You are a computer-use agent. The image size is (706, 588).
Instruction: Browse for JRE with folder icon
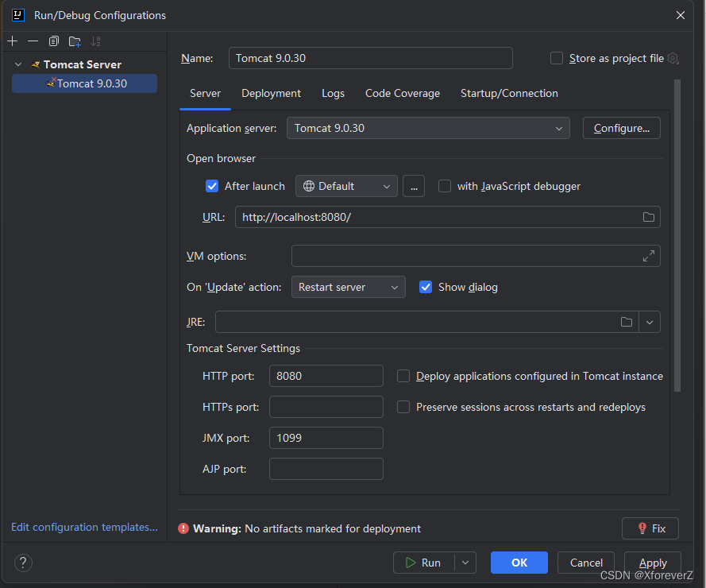pos(627,322)
